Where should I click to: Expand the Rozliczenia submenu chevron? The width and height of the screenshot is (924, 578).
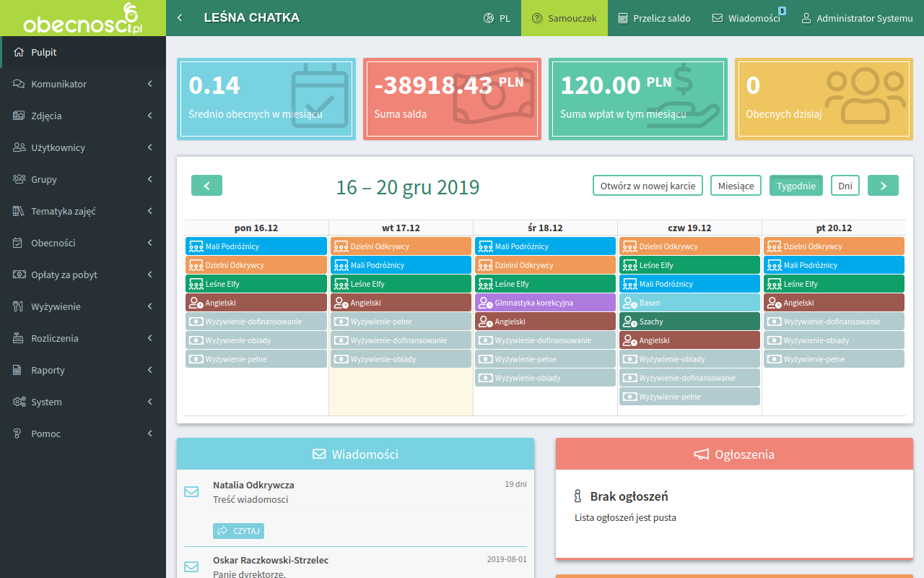[x=149, y=338]
